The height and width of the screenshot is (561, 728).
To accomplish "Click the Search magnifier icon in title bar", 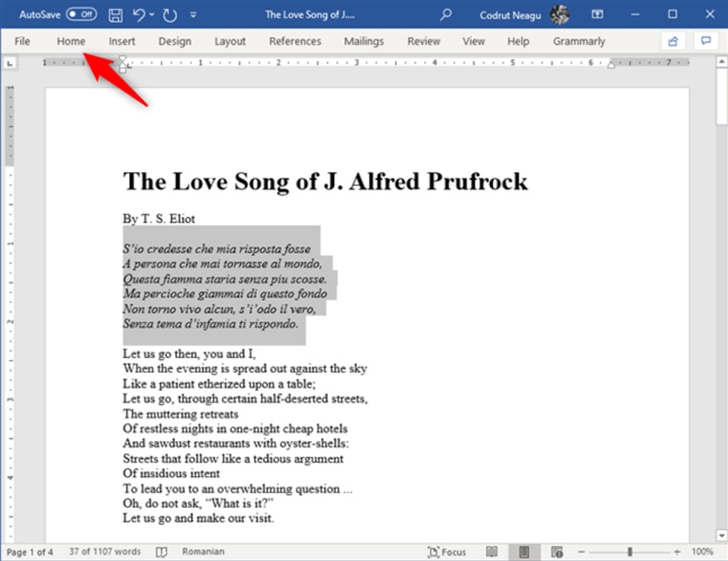I will [x=446, y=15].
